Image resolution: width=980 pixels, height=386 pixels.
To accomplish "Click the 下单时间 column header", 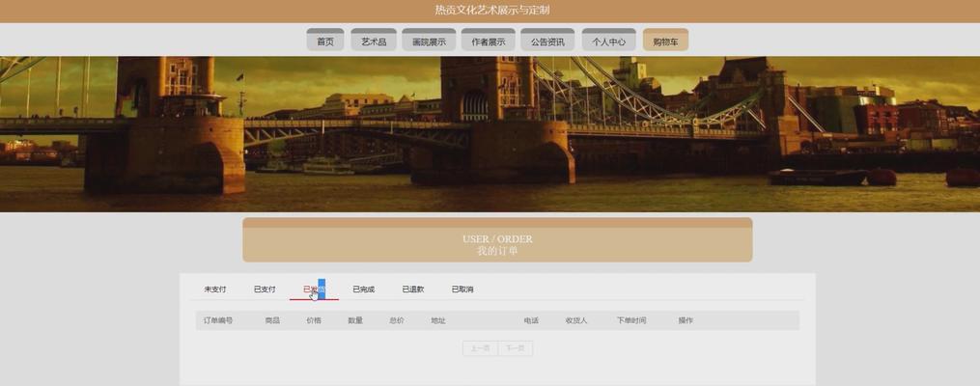I will (631, 320).
